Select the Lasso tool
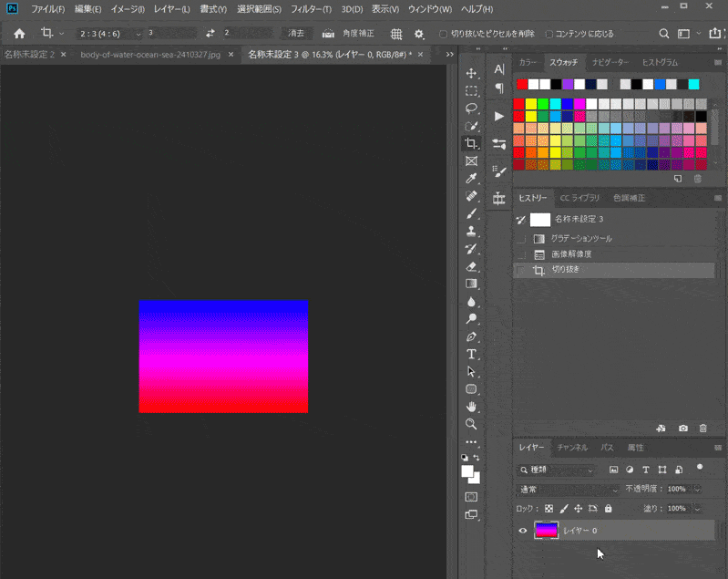This screenshot has height=579, width=728. (471, 108)
